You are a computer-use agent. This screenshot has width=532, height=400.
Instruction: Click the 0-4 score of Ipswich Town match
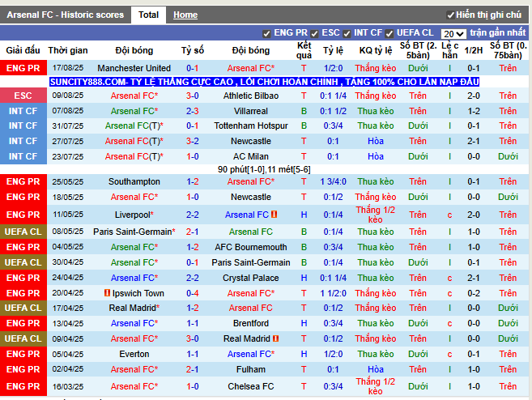pos(193,293)
